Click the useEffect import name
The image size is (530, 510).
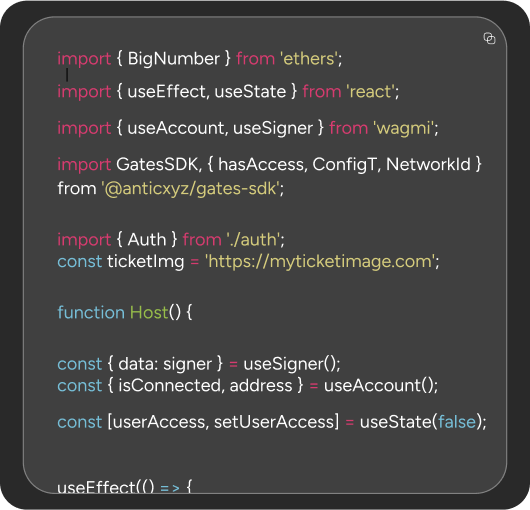pyautogui.click(x=166, y=92)
